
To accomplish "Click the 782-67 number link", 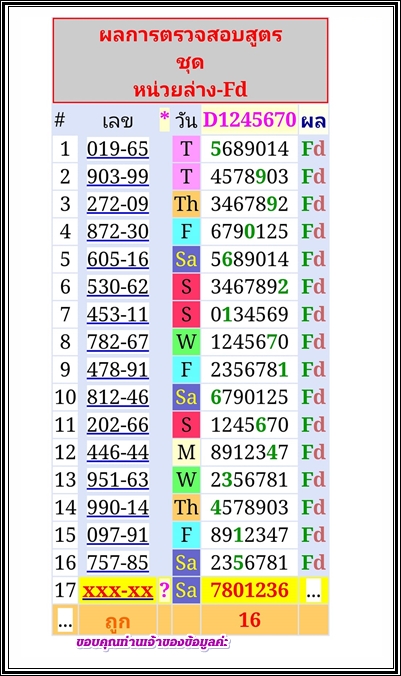I will 118,342.
